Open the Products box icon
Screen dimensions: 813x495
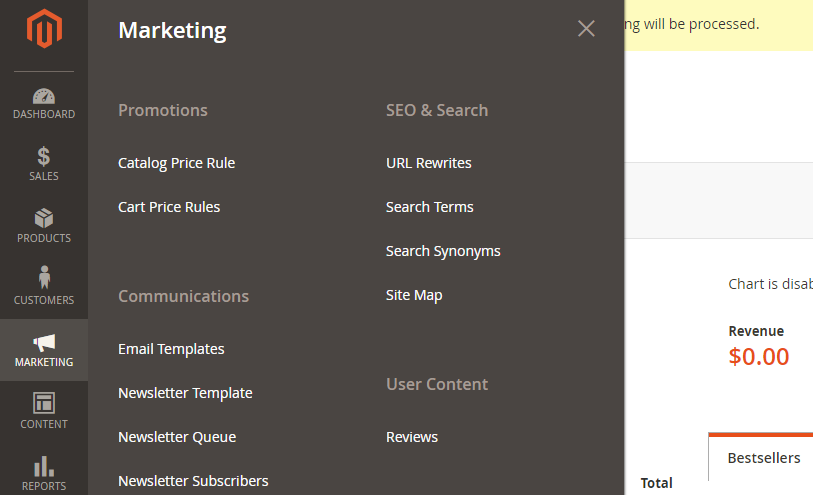(x=44, y=218)
